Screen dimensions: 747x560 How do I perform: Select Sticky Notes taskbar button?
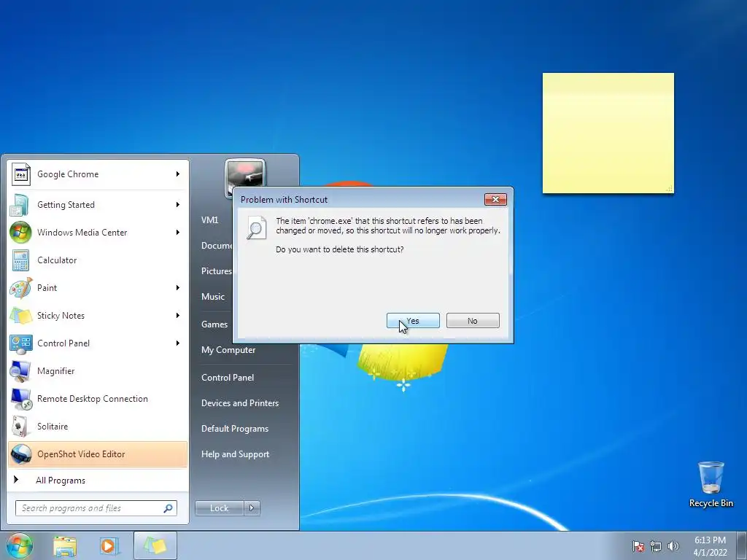click(155, 545)
